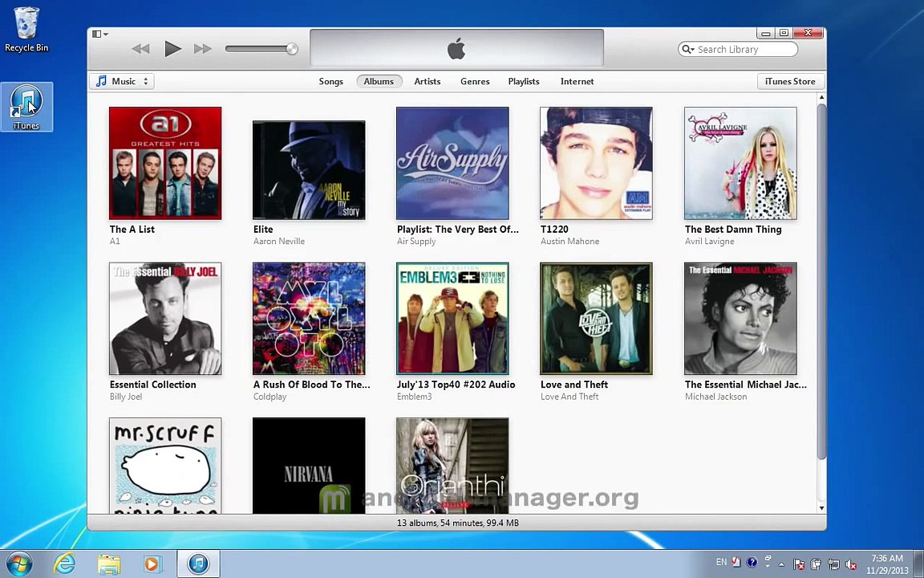The image size is (924, 578).
Task: Click artist name 'Michael Jackson'
Action: coord(716,397)
